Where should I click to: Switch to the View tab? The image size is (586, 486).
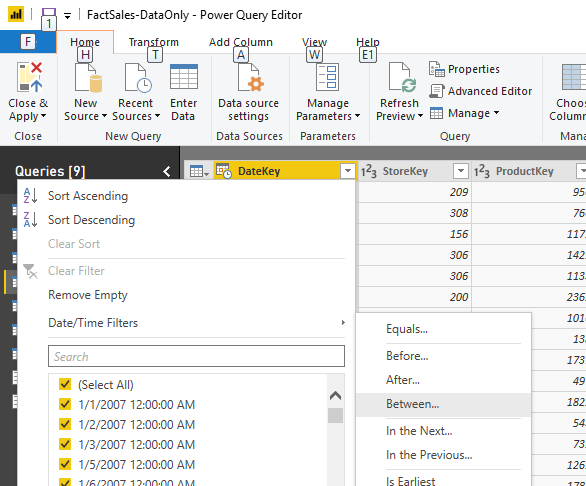[x=314, y=42]
